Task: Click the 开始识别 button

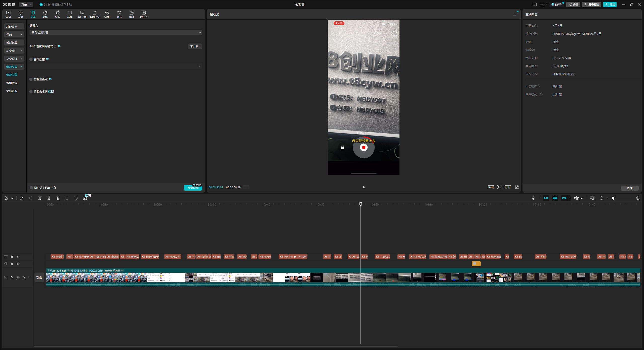Action: point(193,188)
